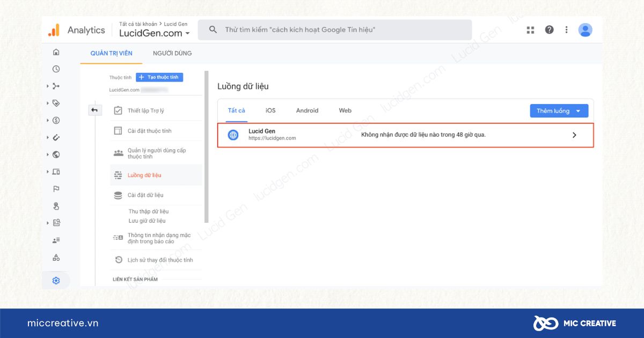The width and height of the screenshot is (644, 338).
Task: Select the Web streams tab
Action: click(345, 111)
